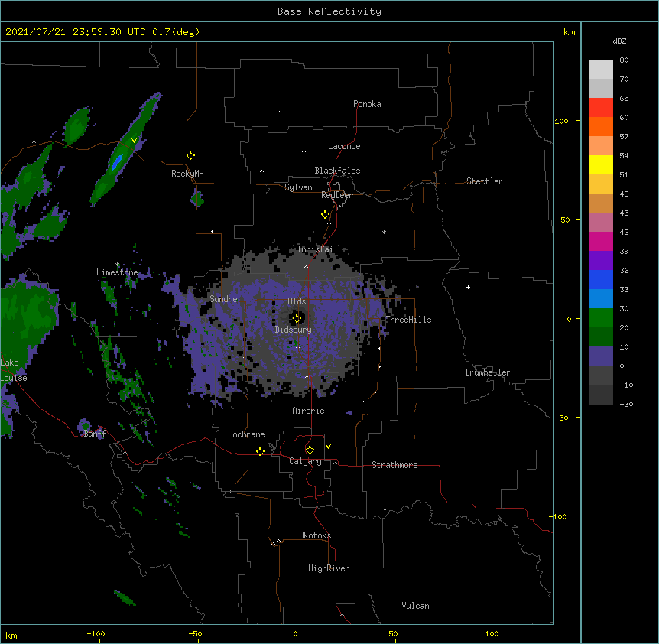Click the Drumheller town label

tap(488, 372)
